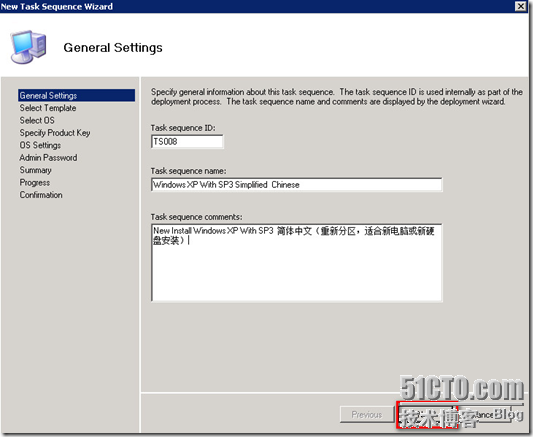The height and width of the screenshot is (437, 533).
Task: Click the Task sequence comments label
Action: coord(196,217)
